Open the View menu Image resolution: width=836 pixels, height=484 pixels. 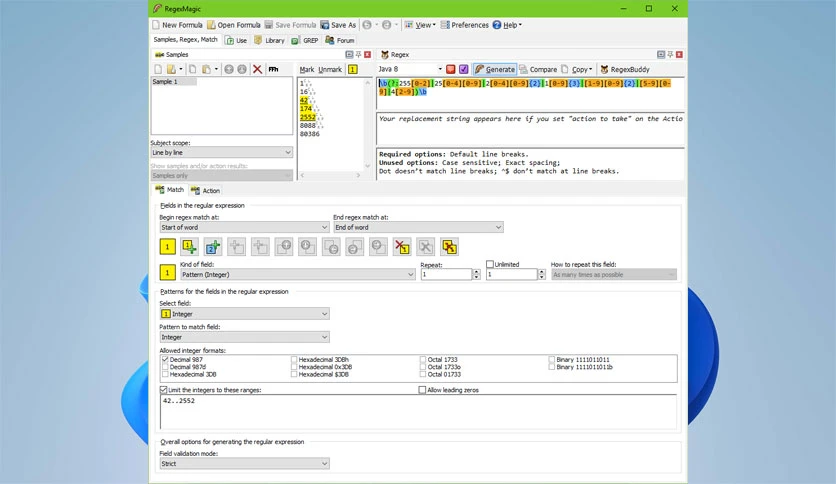tap(420, 25)
